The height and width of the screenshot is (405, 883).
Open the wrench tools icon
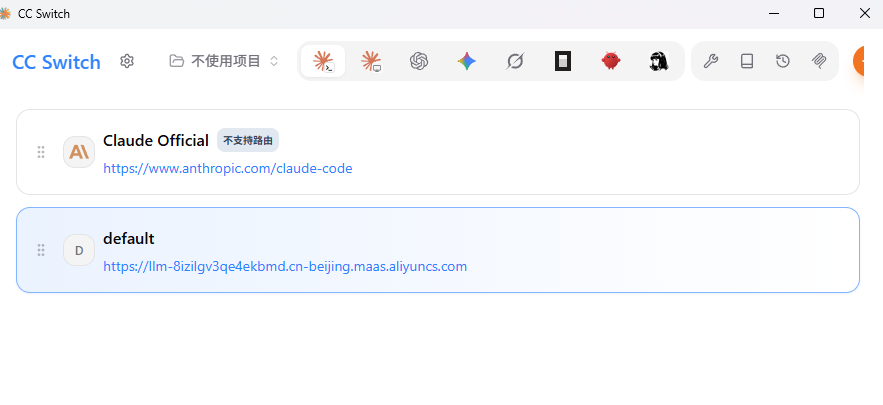[x=711, y=61]
